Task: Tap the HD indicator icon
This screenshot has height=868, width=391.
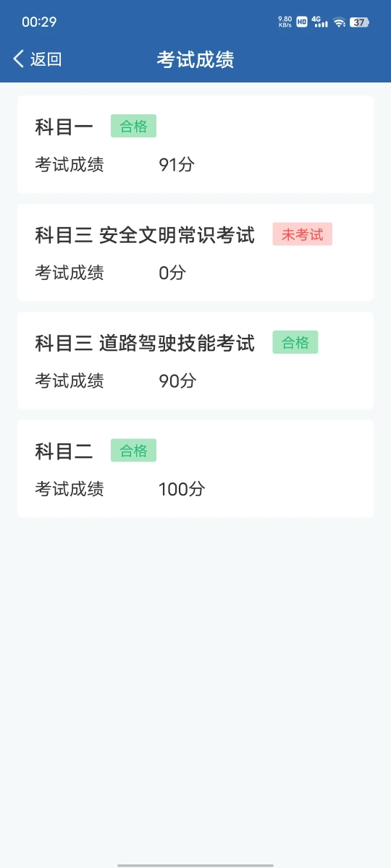Action: 302,22
